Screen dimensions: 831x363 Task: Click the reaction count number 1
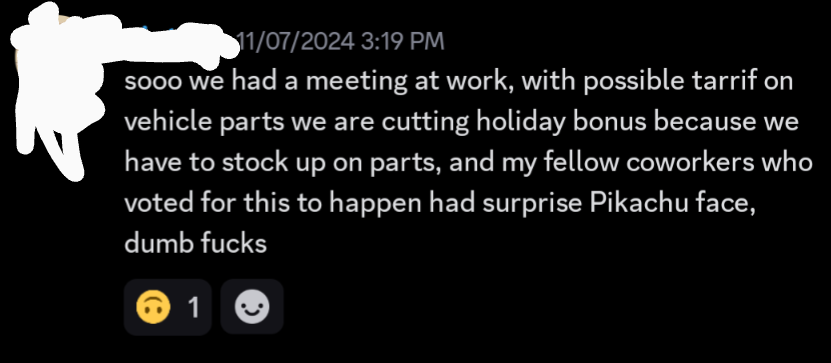pyautogui.click(x=194, y=307)
